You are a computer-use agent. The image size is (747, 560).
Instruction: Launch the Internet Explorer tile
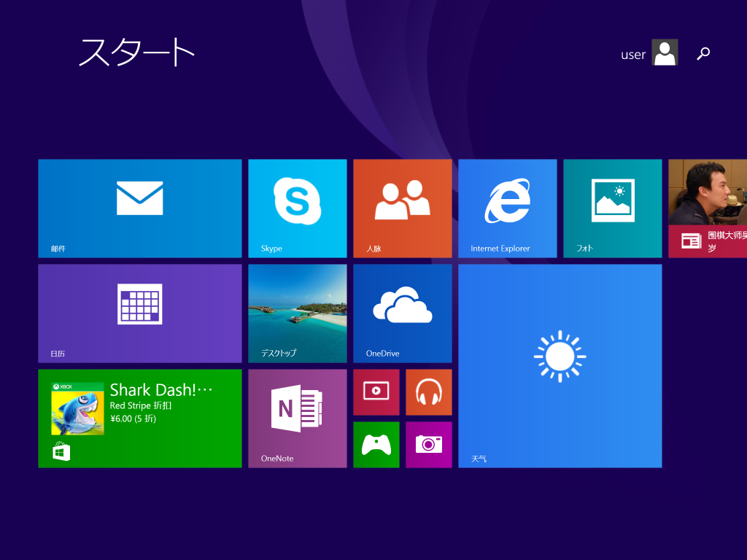coord(508,208)
